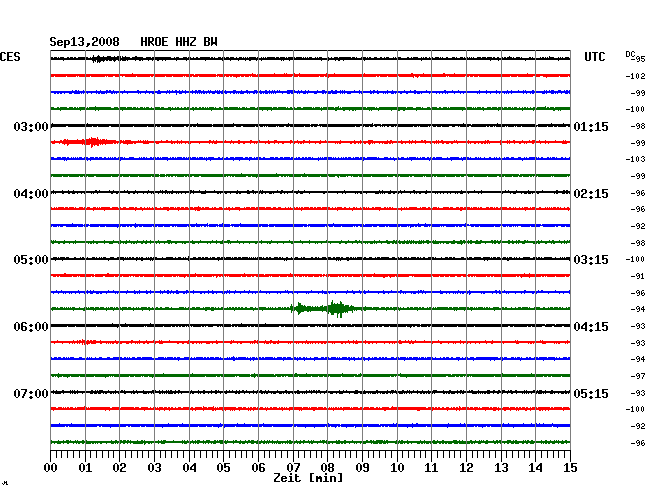Click the 04:15 UTC time label
This screenshot has width=650, height=494.
tap(591, 327)
